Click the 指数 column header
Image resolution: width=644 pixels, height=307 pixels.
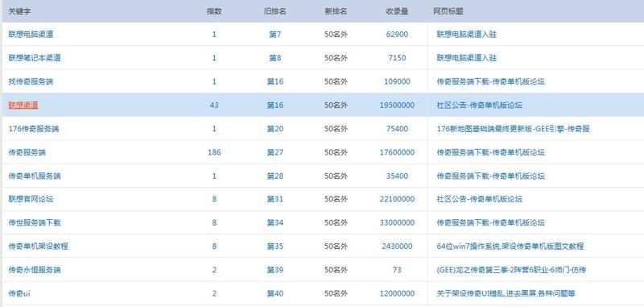click(214, 11)
